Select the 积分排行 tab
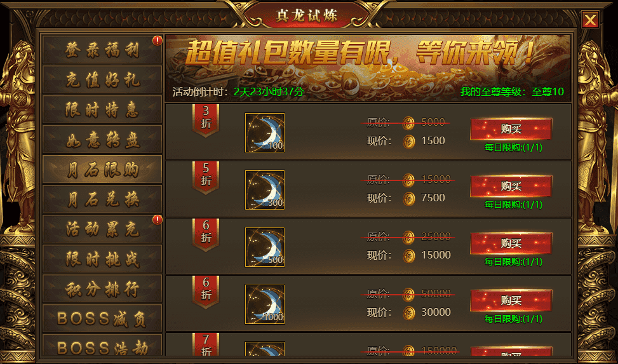This screenshot has height=364, width=618. [x=102, y=288]
